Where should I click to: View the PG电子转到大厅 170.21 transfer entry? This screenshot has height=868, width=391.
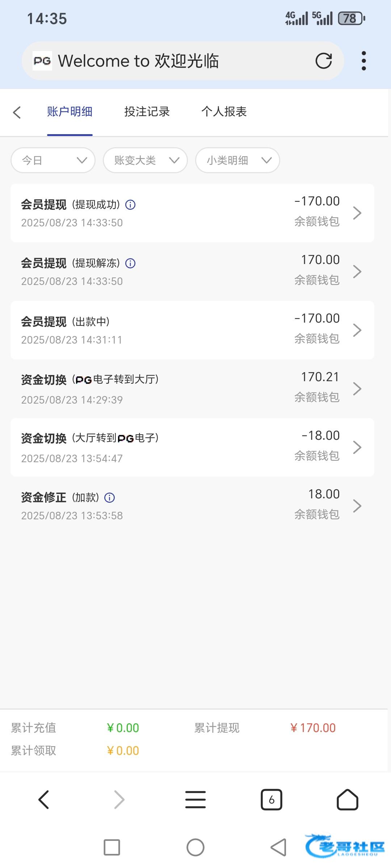[x=192, y=389]
